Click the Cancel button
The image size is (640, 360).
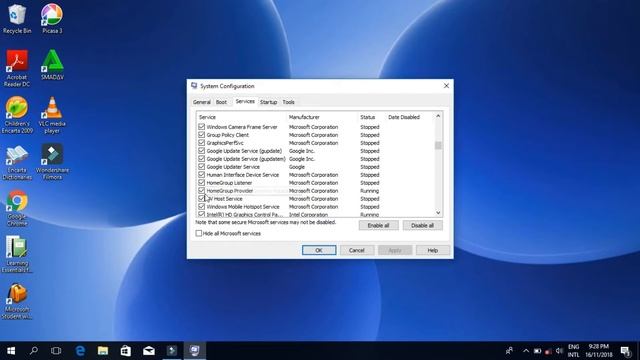click(x=357, y=250)
